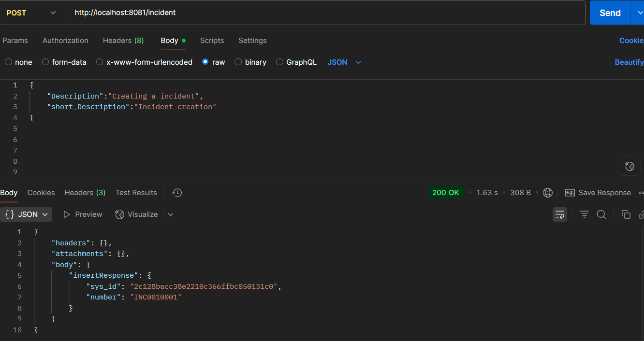Toggle word wrap in response
The height and width of the screenshot is (341, 644).
560,214
